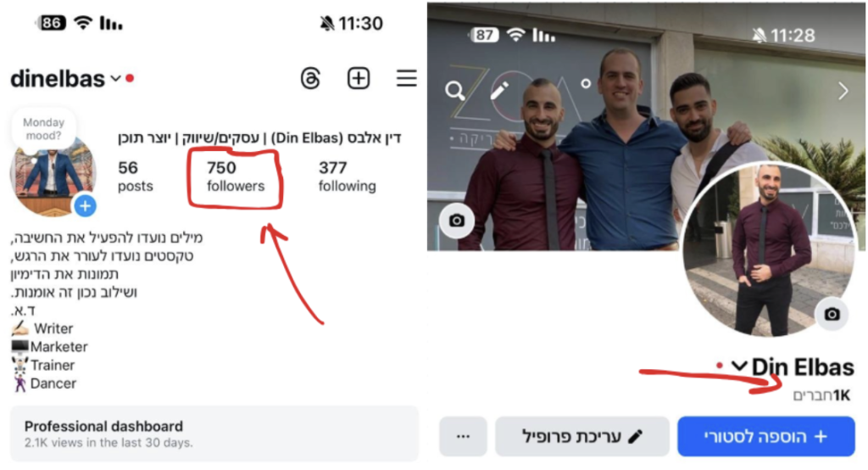Viewport: 868px width, 470px height.
Task: Tap the blue add story plus badge
Action: 86,206
